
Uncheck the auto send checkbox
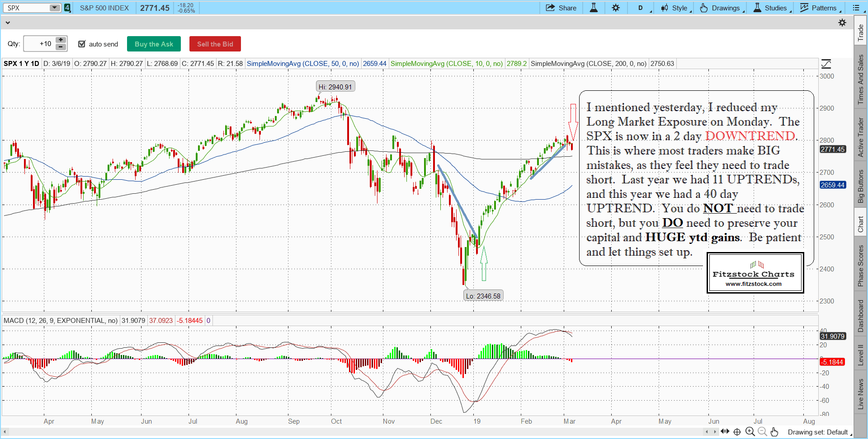pos(82,44)
